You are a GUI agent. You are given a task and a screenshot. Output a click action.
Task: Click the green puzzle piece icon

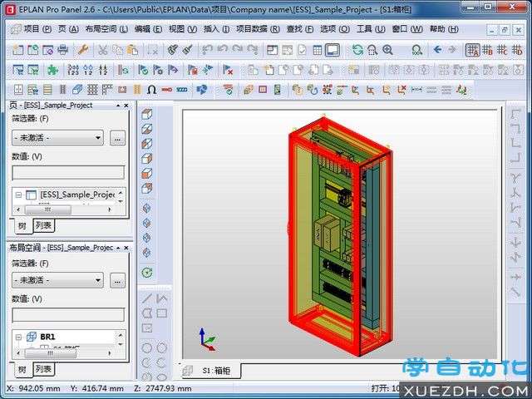point(52,70)
